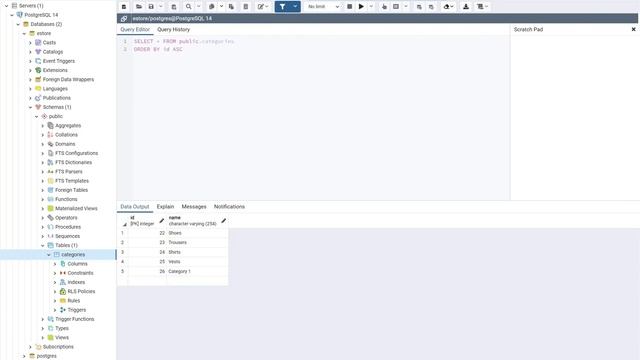
Task: Select the Data Output tab
Action: (135, 207)
